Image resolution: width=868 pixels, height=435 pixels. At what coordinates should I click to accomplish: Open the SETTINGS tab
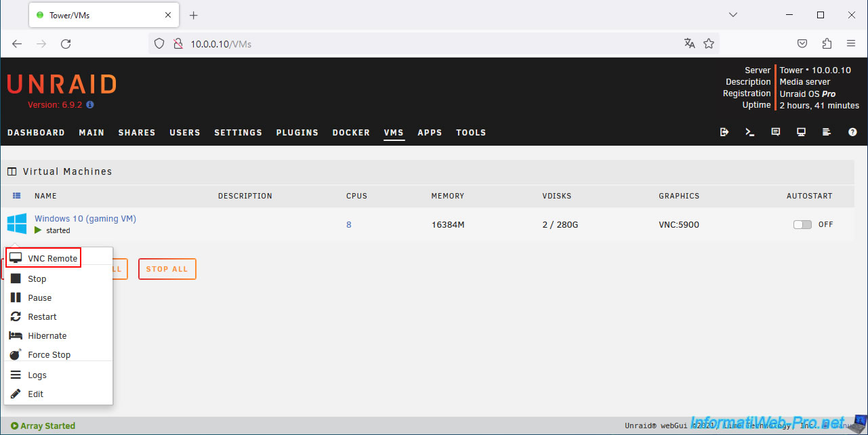(238, 133)
